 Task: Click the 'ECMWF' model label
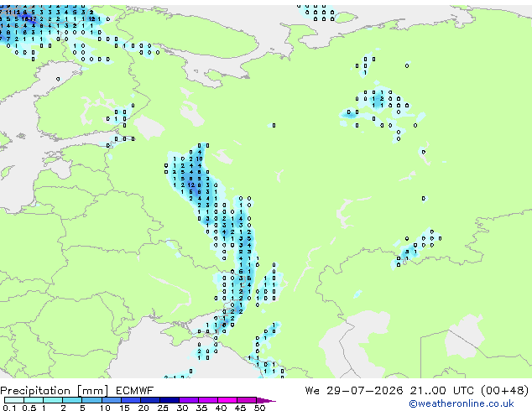pos(135,391)
